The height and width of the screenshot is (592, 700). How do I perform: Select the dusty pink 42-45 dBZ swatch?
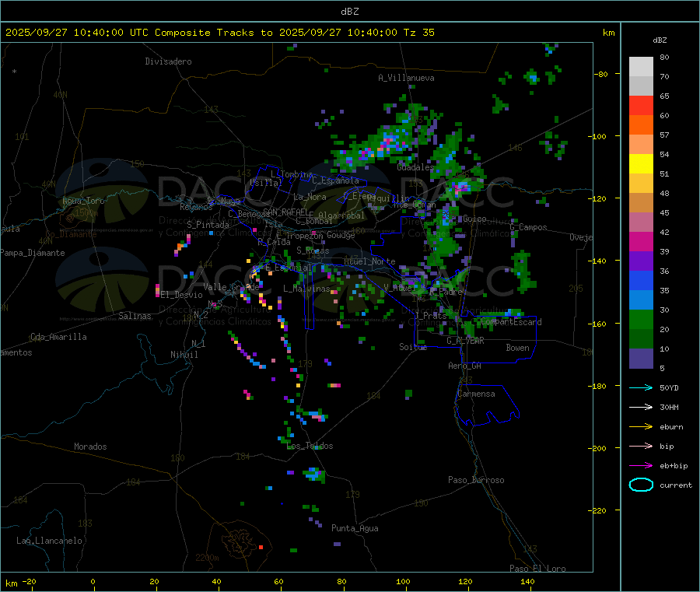[x=641, y=222]
